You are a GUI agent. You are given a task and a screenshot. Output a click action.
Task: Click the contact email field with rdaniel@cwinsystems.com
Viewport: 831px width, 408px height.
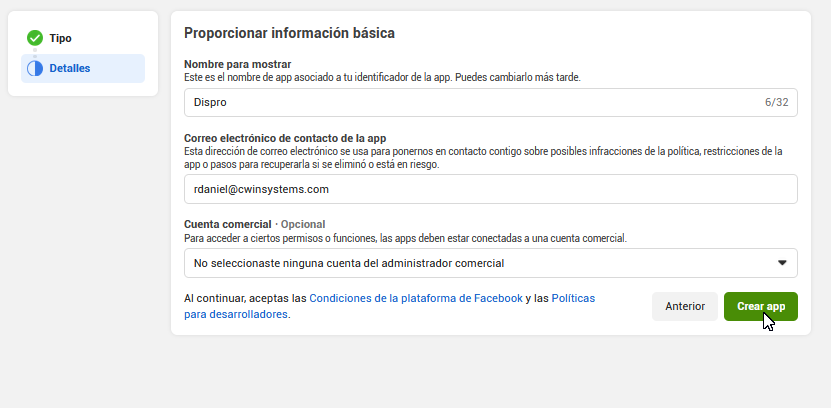point(490,188)
